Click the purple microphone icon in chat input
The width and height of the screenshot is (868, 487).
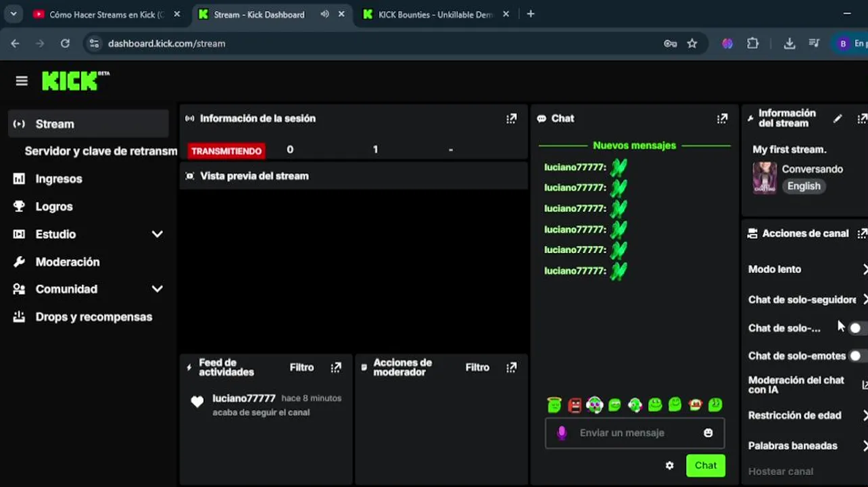click(x=561, y=433)
